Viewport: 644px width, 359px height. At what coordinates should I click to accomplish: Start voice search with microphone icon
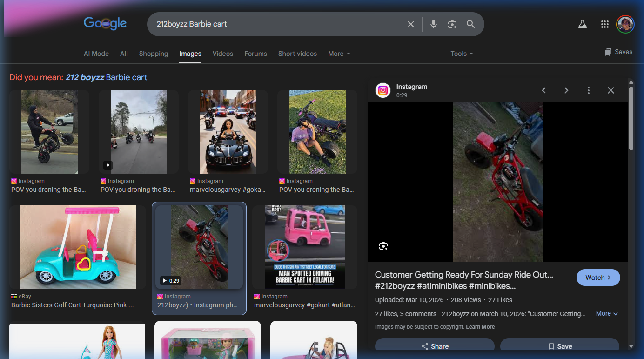[434, 24]
